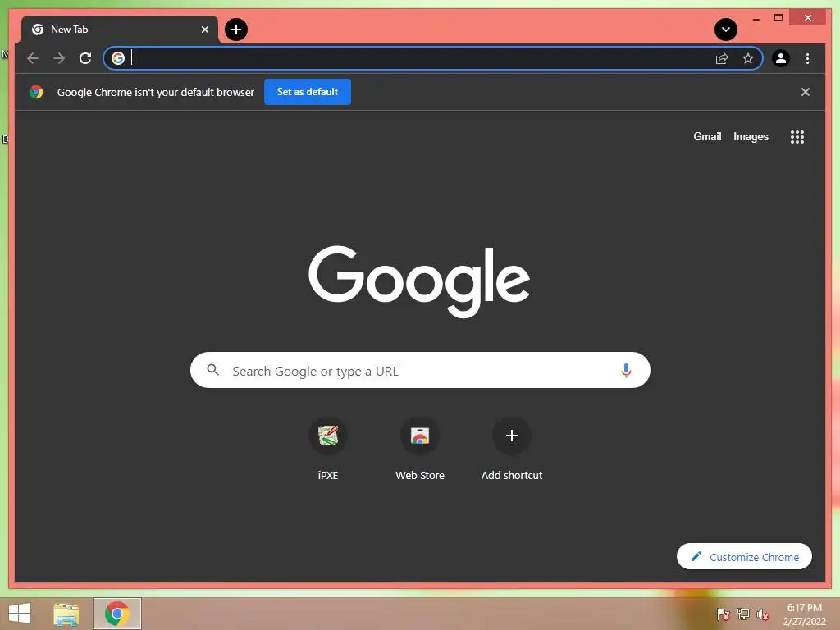Click Set as default button
The width and height of the screenshot is (840, 630).
point(308,92)
